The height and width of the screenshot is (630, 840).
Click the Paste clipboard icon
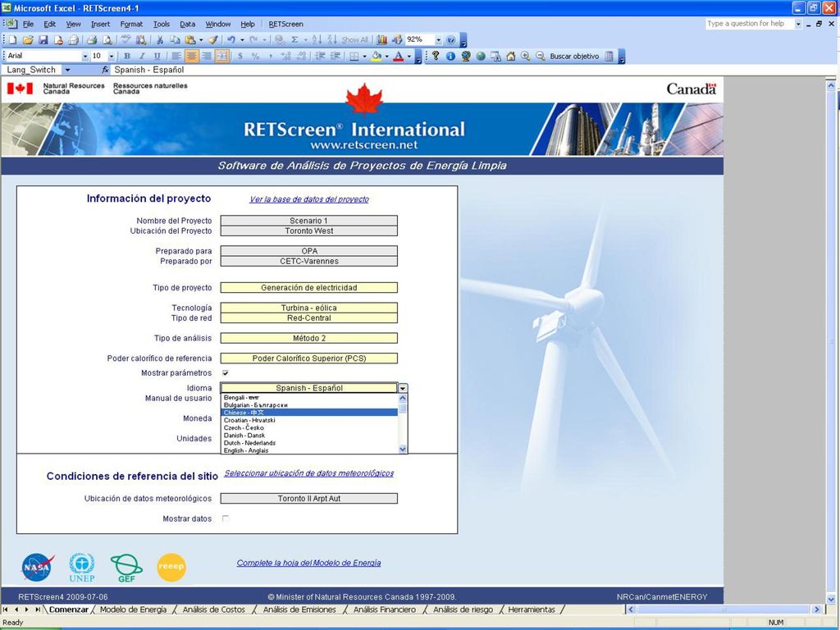190,39
